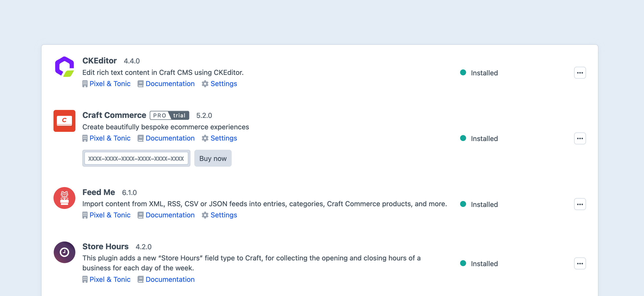The height and width of the screenshot is (296, 644).
Task: Click the license key input field
Action: [136, 158]
